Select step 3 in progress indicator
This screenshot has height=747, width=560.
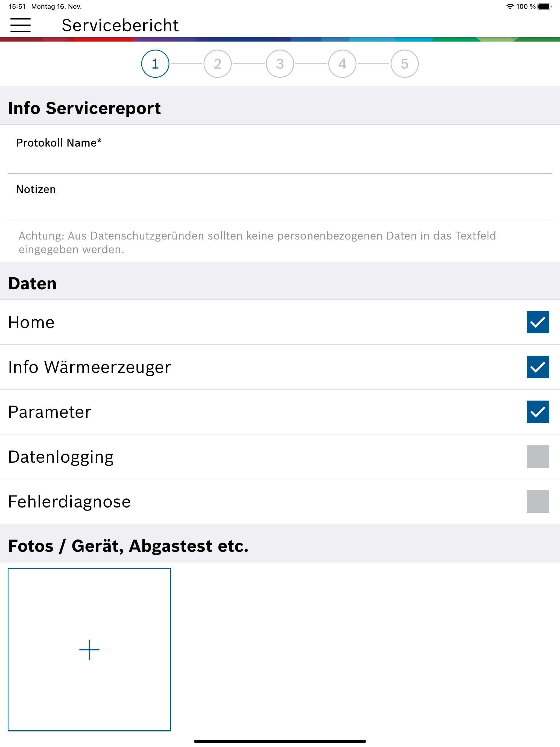[x=280, y=64]
